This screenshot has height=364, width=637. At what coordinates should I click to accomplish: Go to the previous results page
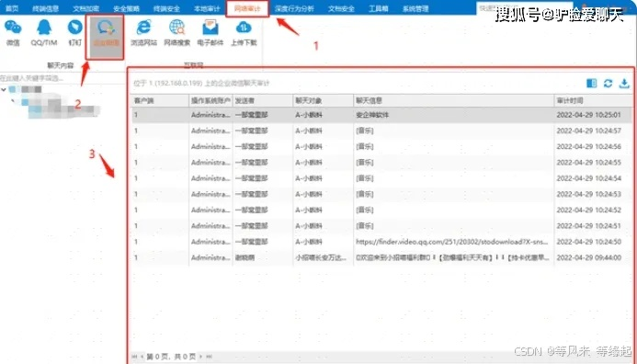coord(142,357)
